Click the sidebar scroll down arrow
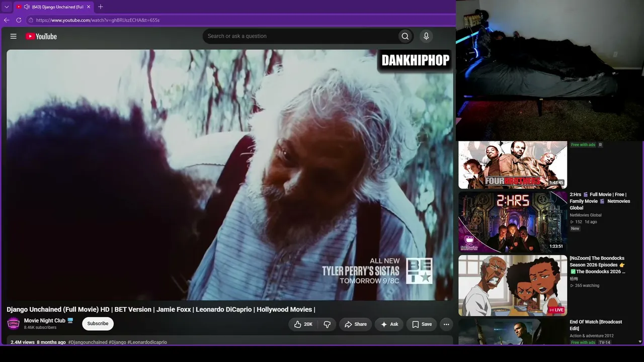Viewport: 644px width, 362px height. 640,341
